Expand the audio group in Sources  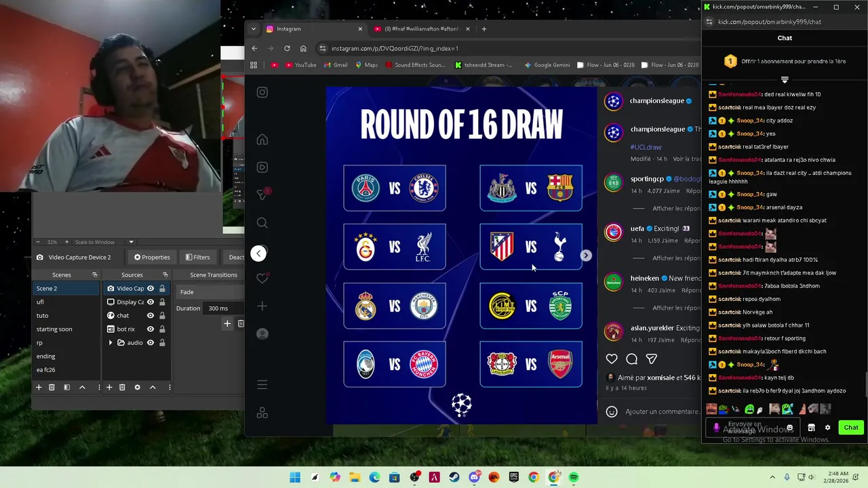(111, 343)
